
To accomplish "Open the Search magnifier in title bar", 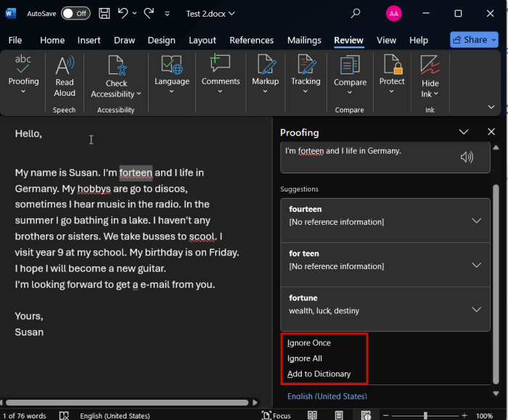I will (356, 13).
